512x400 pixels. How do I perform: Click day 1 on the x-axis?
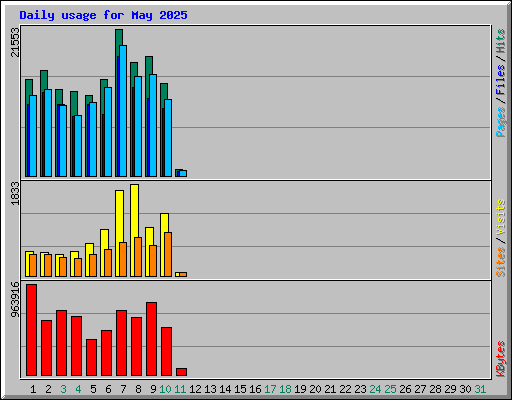33,389
